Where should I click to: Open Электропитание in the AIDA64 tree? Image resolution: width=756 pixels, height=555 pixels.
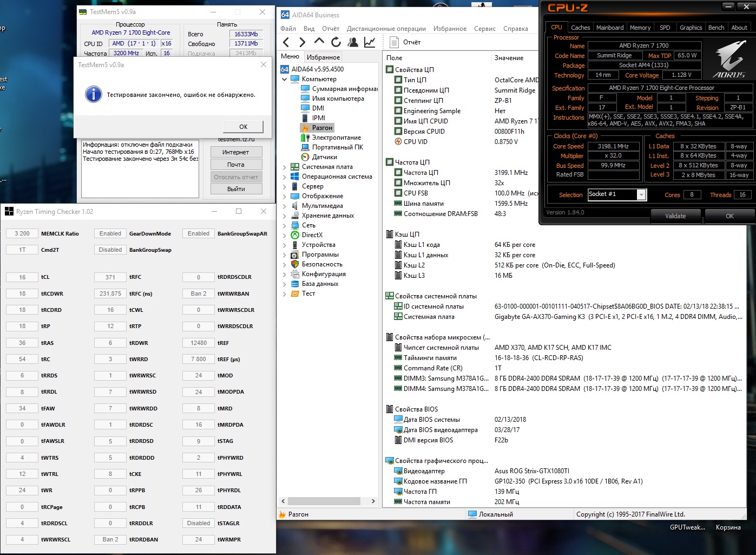[331, 138]
